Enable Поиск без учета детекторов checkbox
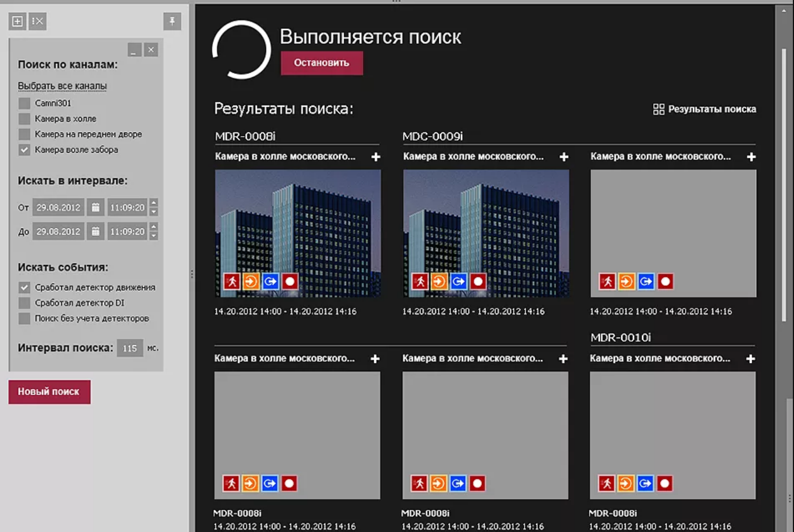Screen dimensions: 794x532 pyautogui.click(x=24, y=319)
